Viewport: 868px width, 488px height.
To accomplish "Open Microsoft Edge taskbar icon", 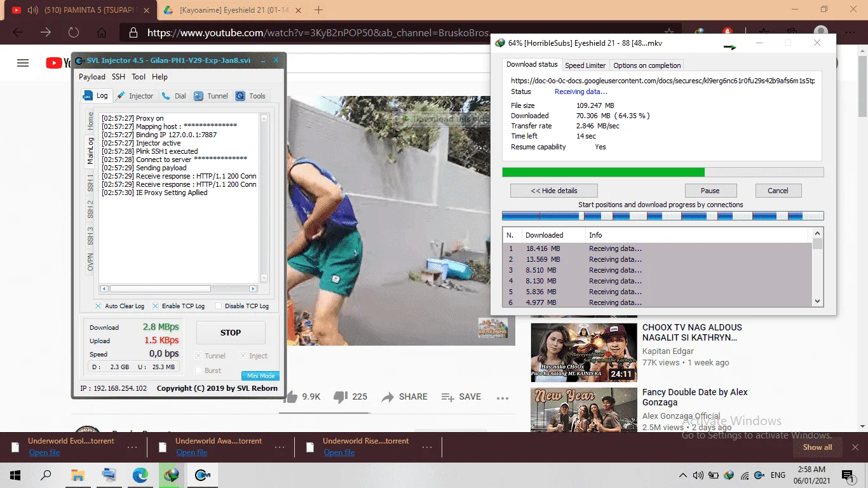I will [x=140, y=475].
